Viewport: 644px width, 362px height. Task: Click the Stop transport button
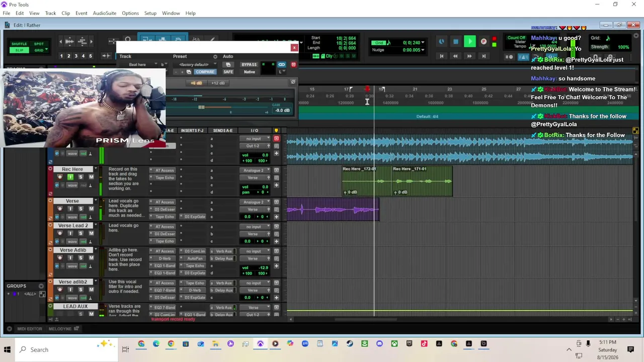coord(456,42)
